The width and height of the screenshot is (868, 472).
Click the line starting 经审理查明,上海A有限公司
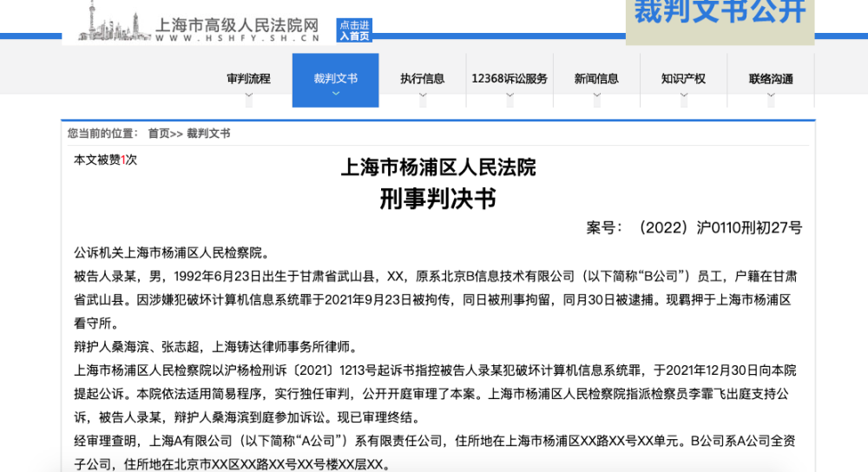[x=435, y=441]
